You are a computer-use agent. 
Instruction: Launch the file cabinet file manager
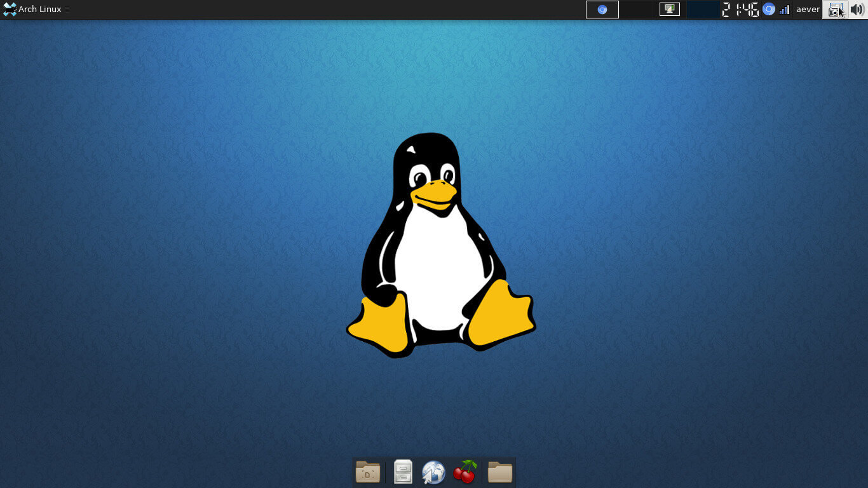coord(403,472)
